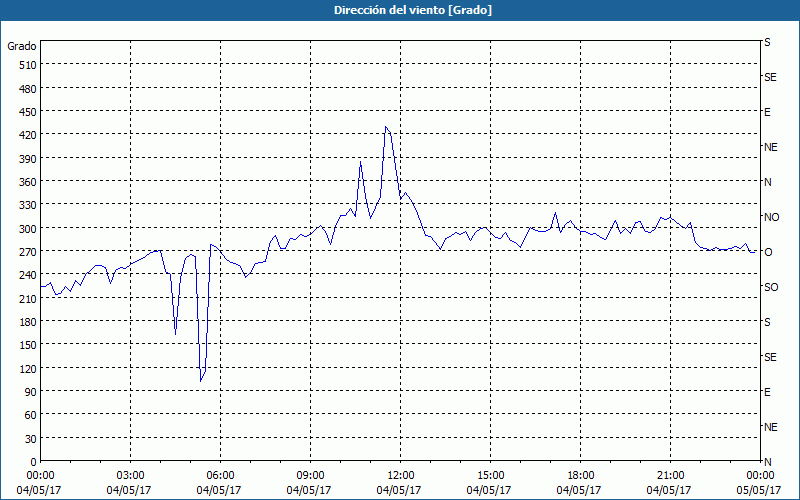This screenshot has width=800, height=500.
Task: Click the lowest dip near 100 degrees
Action: (201, 381)
